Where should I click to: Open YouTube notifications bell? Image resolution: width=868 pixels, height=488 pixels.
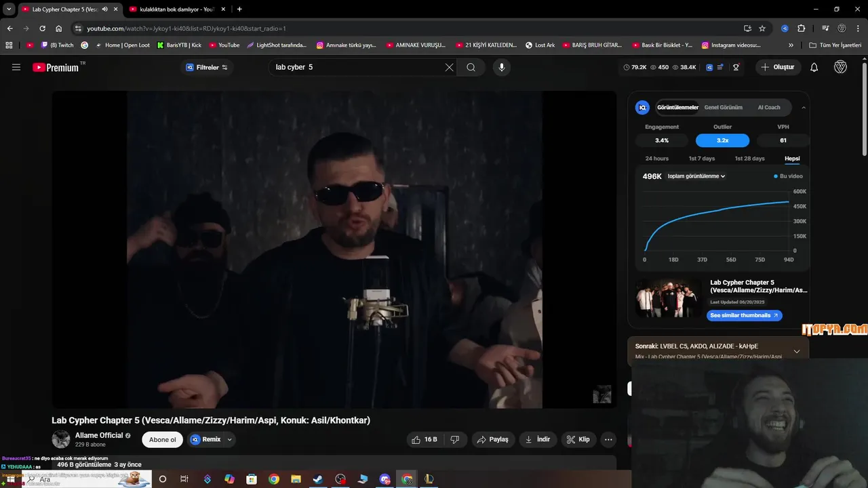point(814,67)
